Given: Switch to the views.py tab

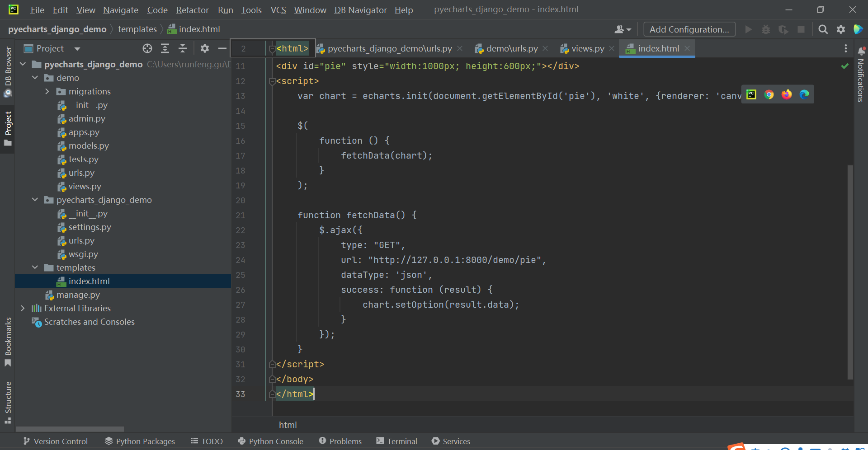Looking at the screenshot, I should pos(587,48).
